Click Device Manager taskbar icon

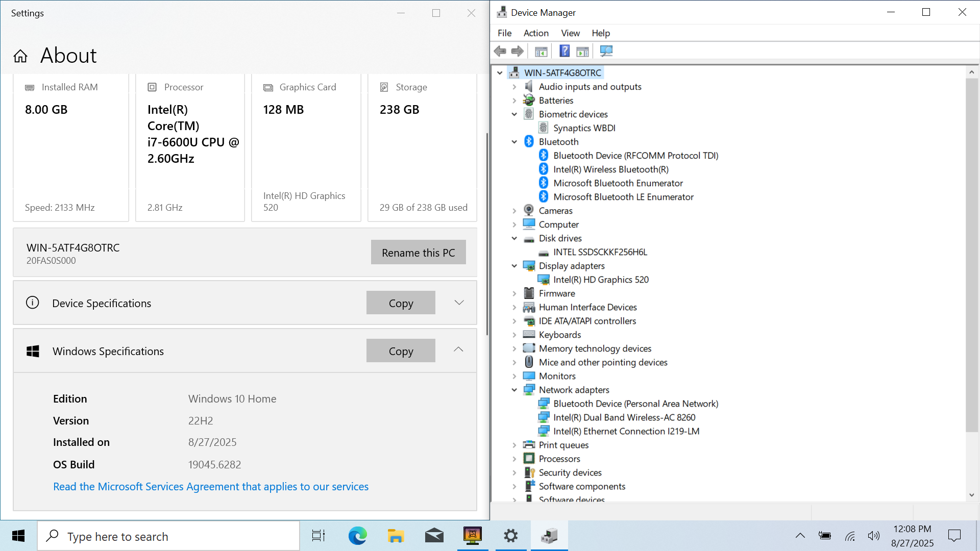pos(549,536)
